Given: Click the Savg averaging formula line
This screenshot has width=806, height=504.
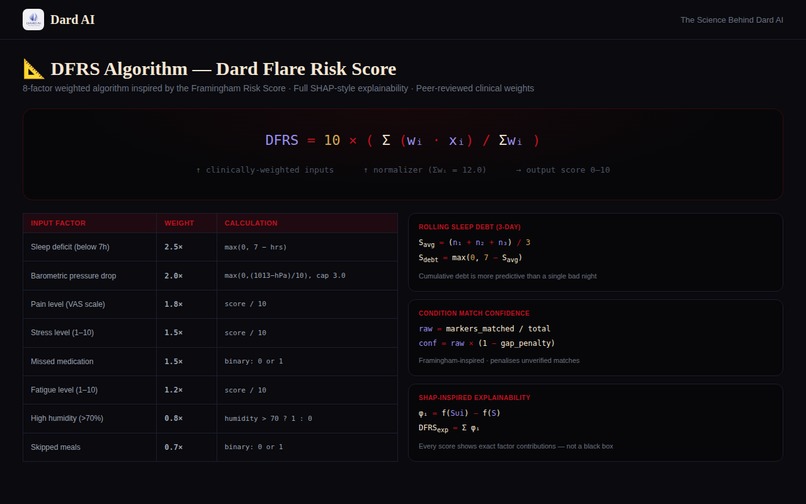Looking at the screenshot, I should 474,243.
